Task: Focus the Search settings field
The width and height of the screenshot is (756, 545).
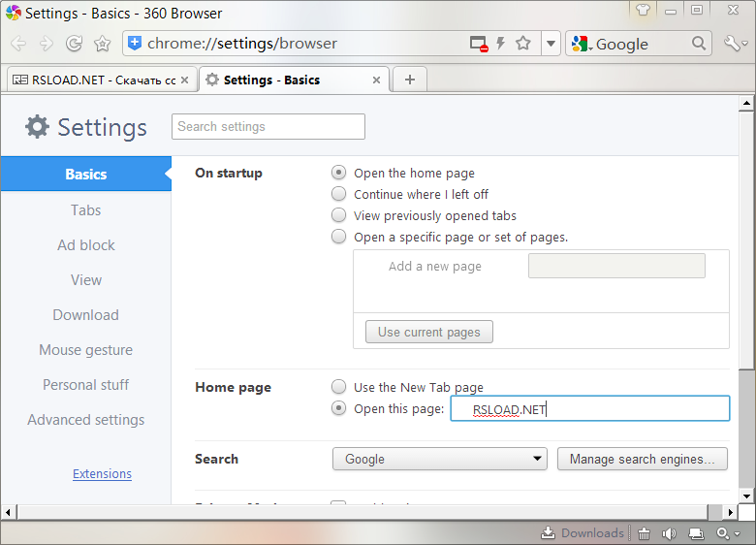Action: (x=268, y=126)
